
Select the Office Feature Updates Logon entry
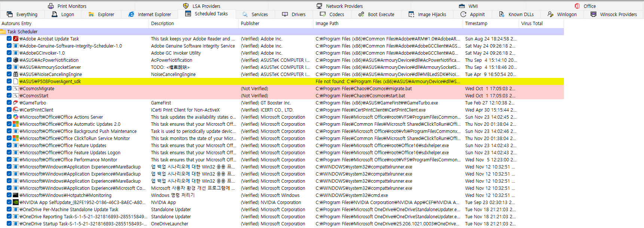click(x=70, y=153)
